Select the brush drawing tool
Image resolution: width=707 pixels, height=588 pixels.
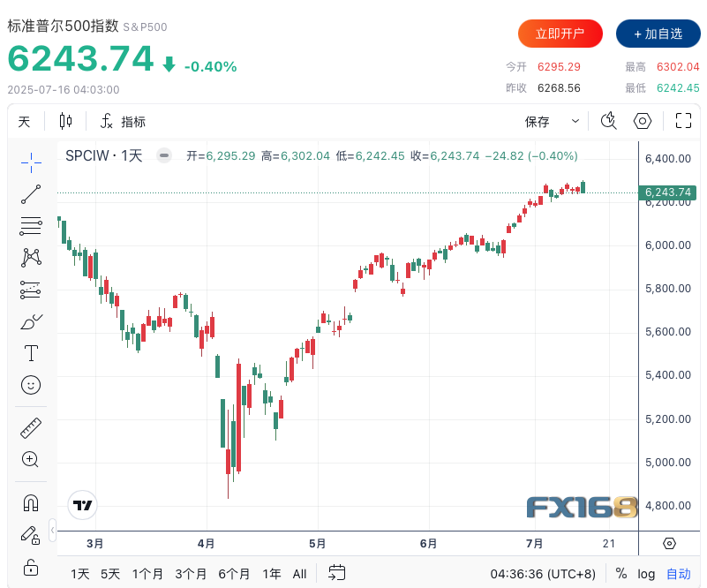(x=31, y=321)
